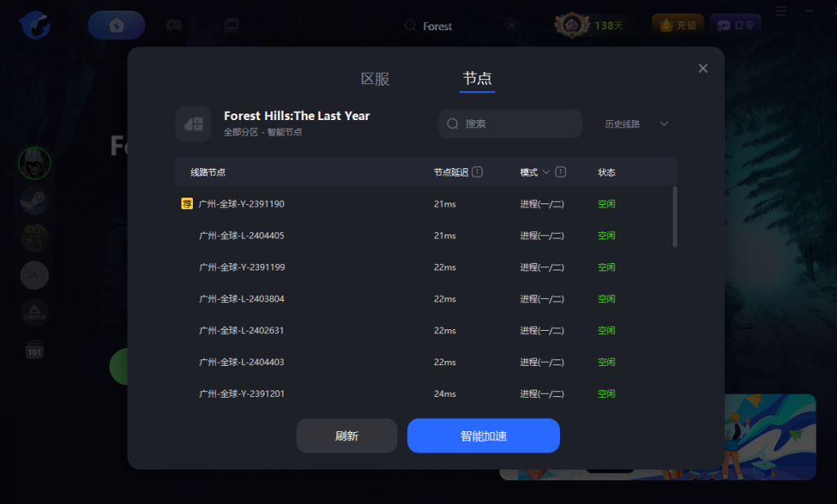Open the Steam icon in sidebar
Screen dimensions: 837x504
pos(34,200)
